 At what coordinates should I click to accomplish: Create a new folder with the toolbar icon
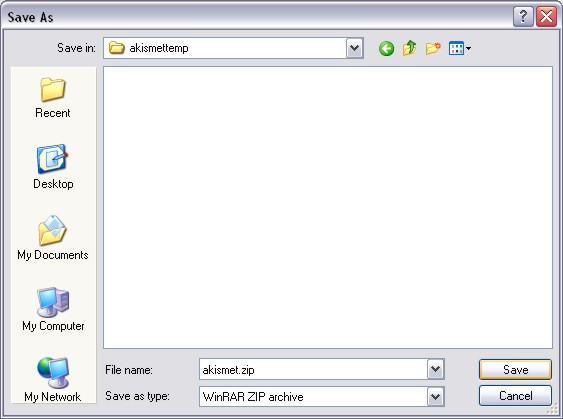[433, 48]
